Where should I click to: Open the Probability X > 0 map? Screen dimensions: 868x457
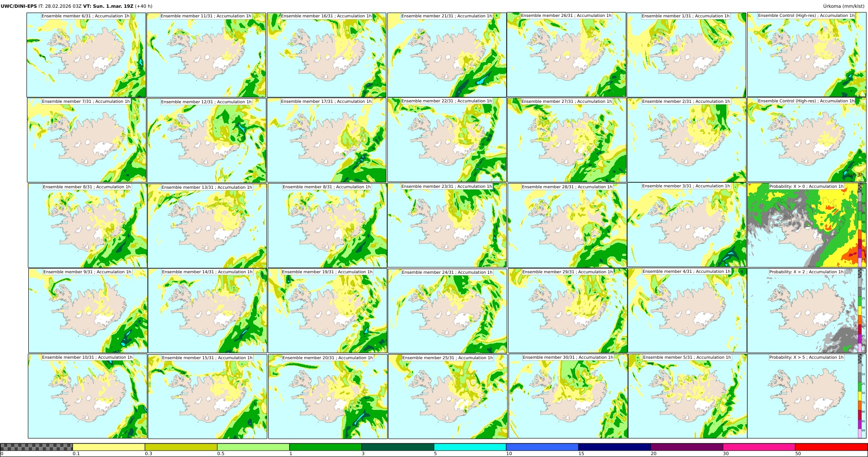(807, 225)
